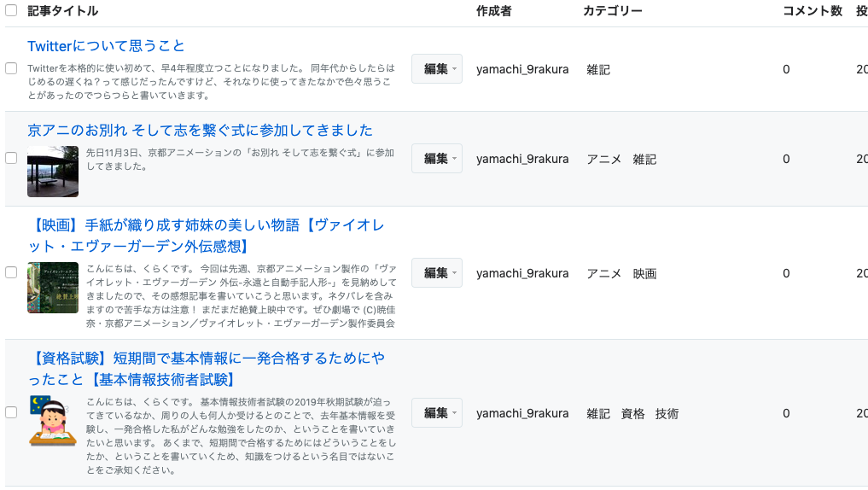Tick the select-all checkbox in header
This screenshot has width=868, height=490.
pos(11,10)
